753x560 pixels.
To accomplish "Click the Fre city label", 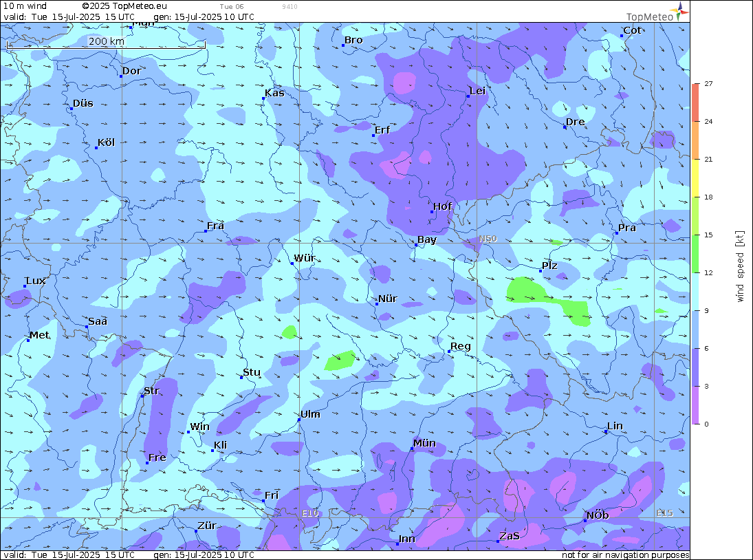I will pos(157,457).
